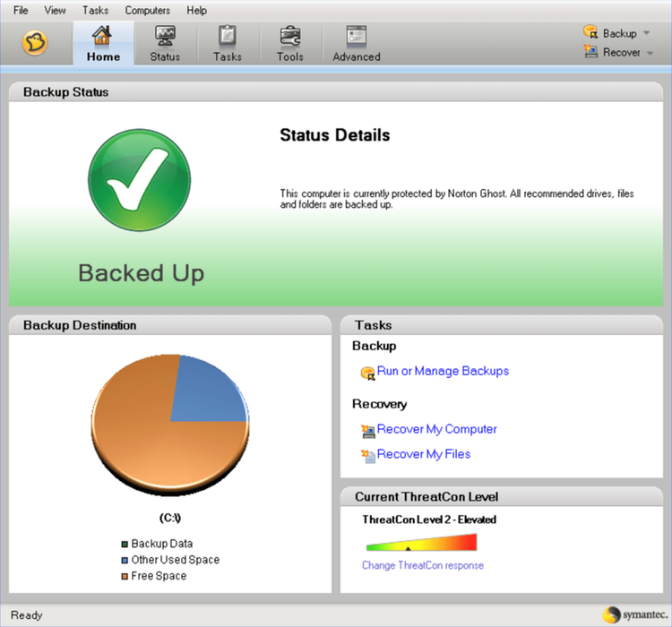Open the Computers menu
The image size is (672, 627).
pyautogui.click(x=148, y=10)
